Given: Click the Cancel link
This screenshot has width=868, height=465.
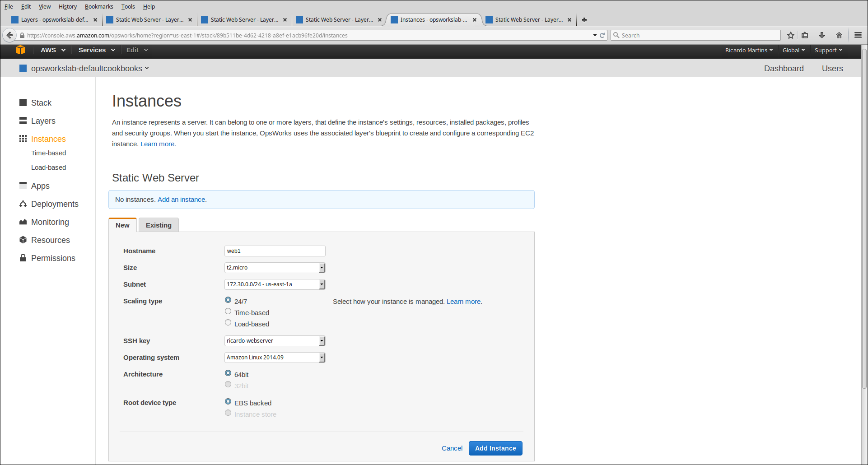Looking at the screenshot, I should (x=452, y=448).
